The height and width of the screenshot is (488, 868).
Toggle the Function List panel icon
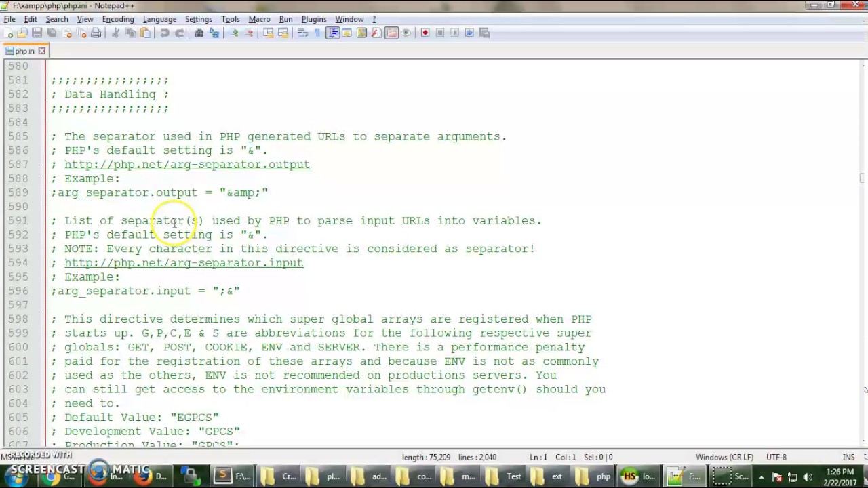376,33
